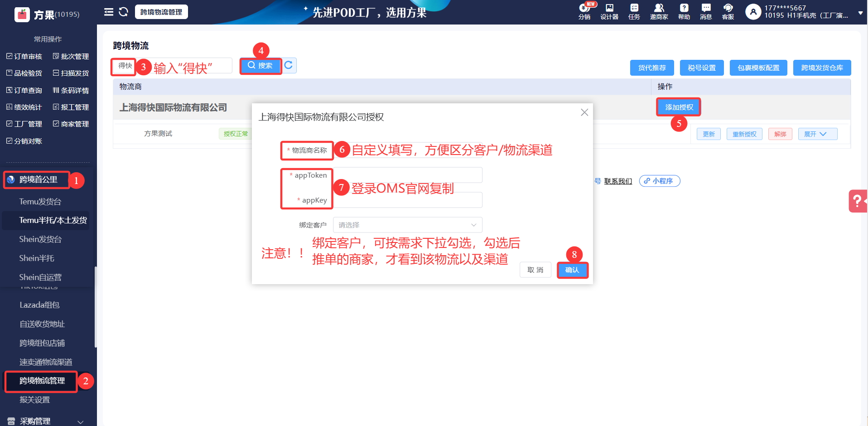Switch to the 跨境物流管理 top tab
The width and height of the screenshot is (868, 426).
161,12
